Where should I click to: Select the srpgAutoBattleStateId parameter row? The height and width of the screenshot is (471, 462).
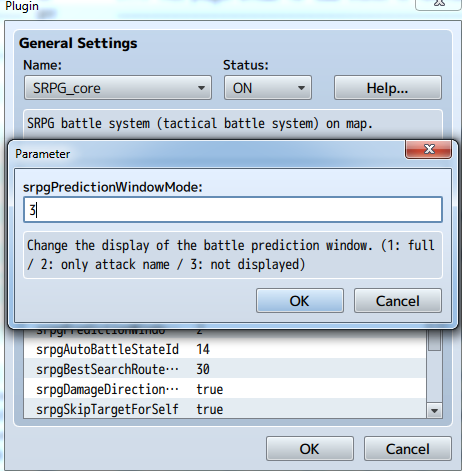coord(225,349)
